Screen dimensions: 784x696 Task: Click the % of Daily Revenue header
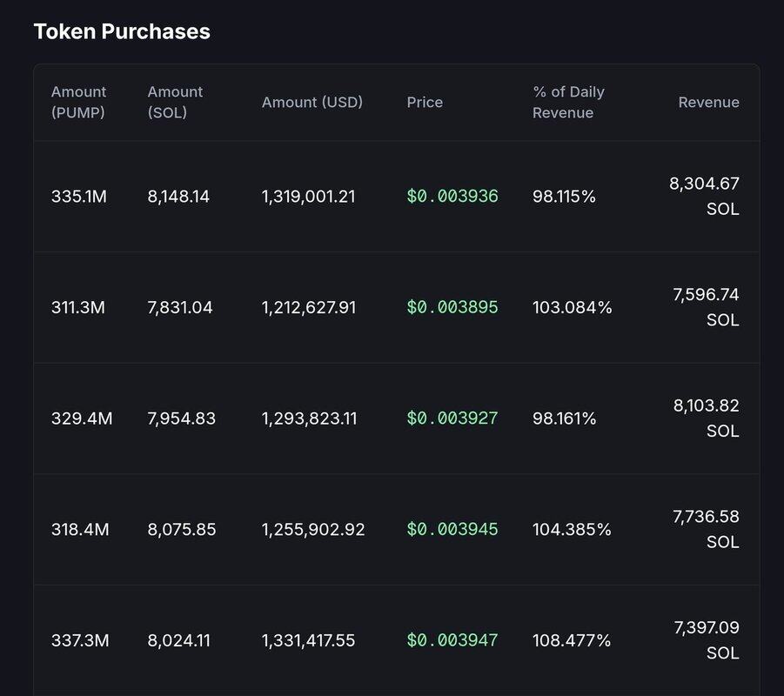pos(568,102)
